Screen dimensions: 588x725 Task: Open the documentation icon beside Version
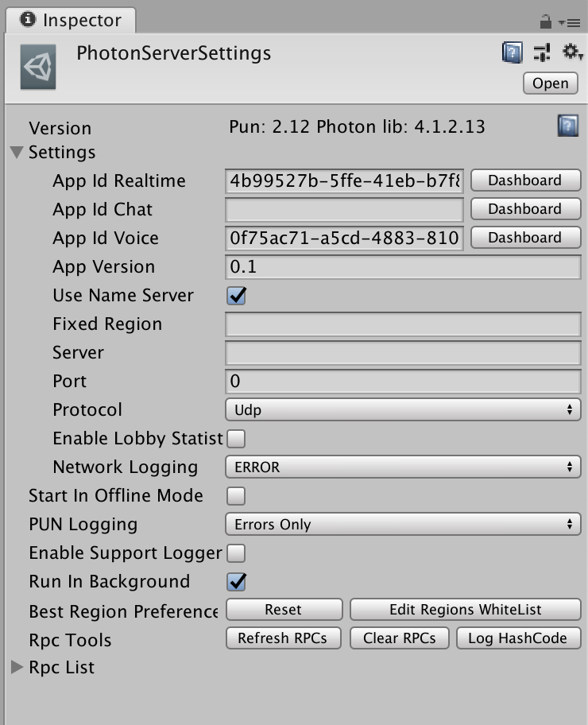coord(567,126)
